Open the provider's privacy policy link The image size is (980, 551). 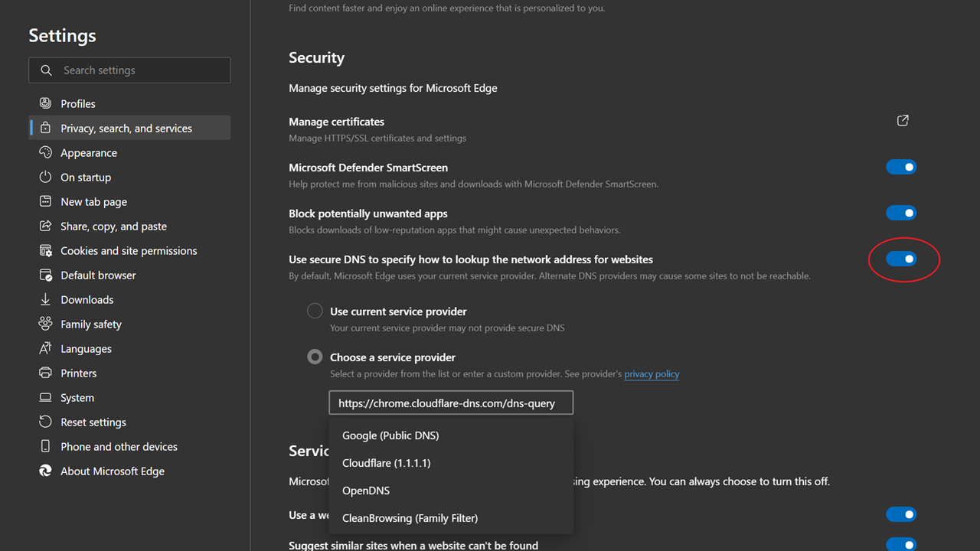pyautogui.click(x=652, y=374)
